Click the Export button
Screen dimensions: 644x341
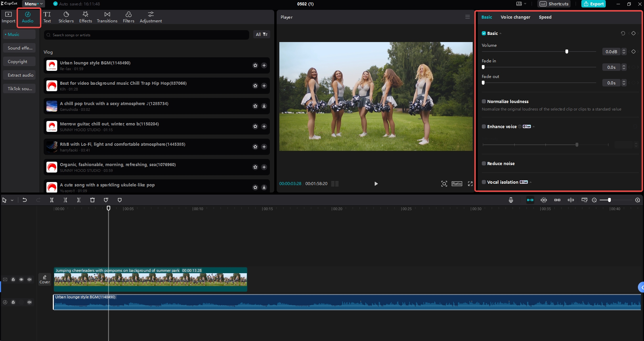click(594, 4)
